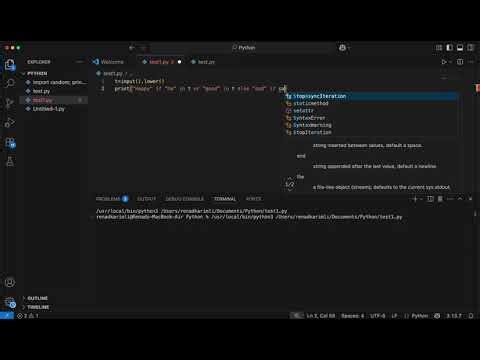Click errors and warnings count in status bar
The image size is (480, 360).
(x=28, y=316)
